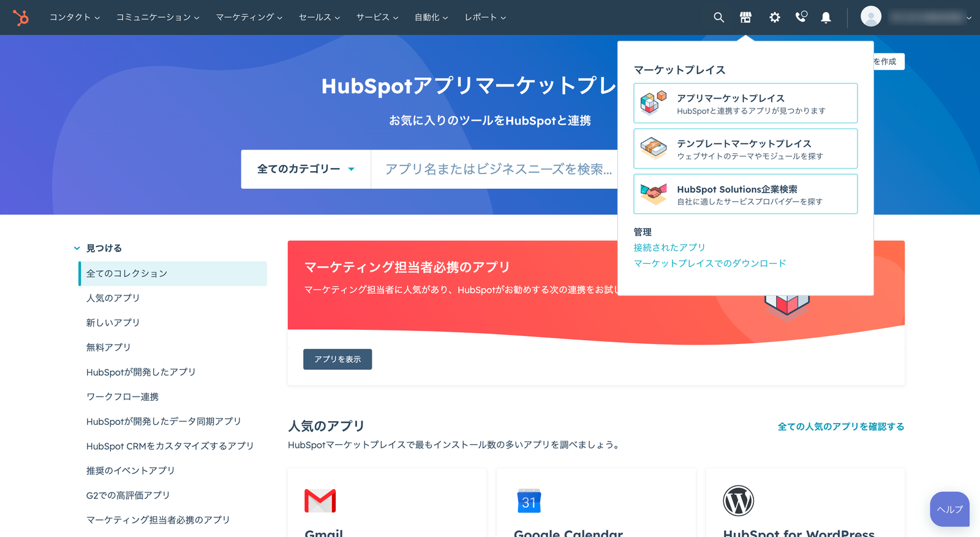
Task: Open the Google Calendar app card title
Action: (x=568, y=533)
